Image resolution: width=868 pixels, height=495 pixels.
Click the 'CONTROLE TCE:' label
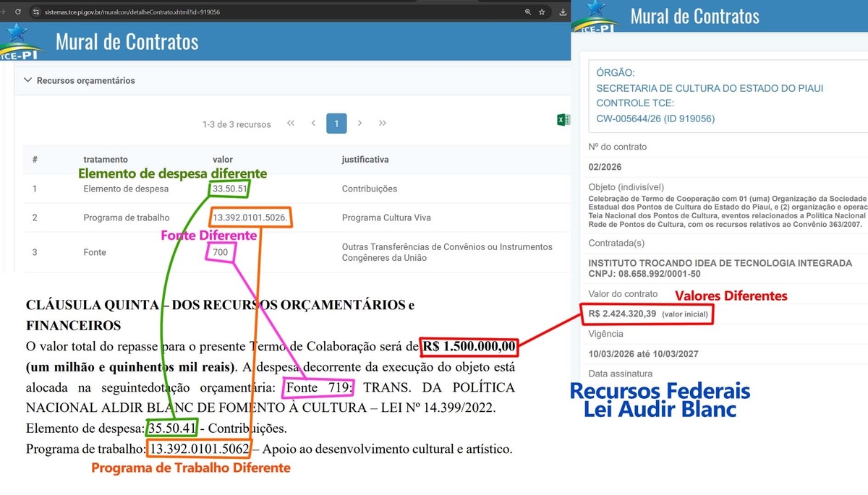[x=635, y=103]
